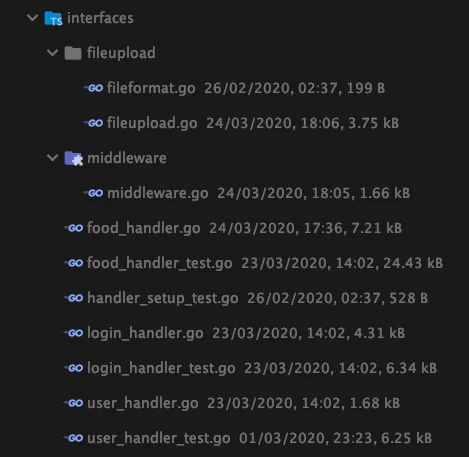Click the Go icon beside user_handler_test.go
Viewport: 469px width, 457px height.
click(73, 438)
